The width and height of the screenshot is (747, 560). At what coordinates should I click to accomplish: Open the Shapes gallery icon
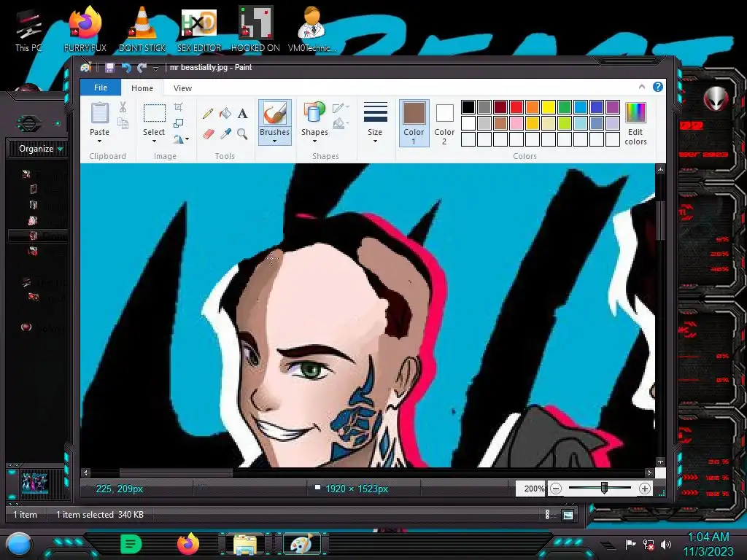click(314, 113)
